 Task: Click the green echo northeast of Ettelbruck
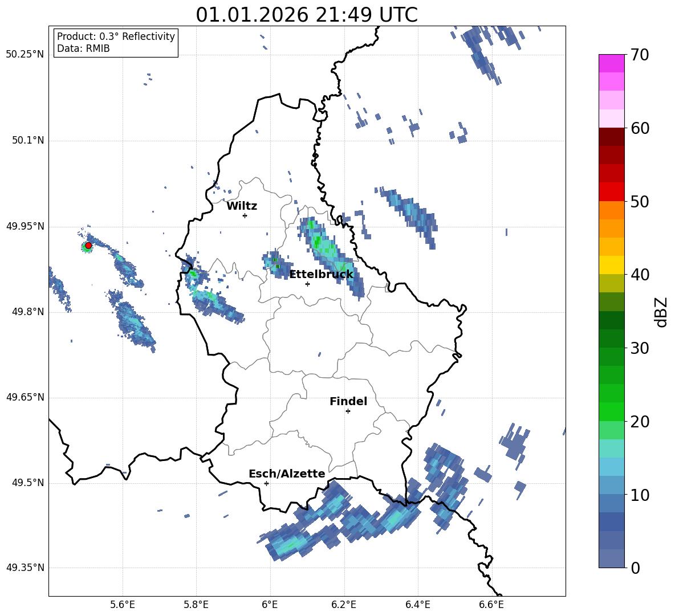318,242
